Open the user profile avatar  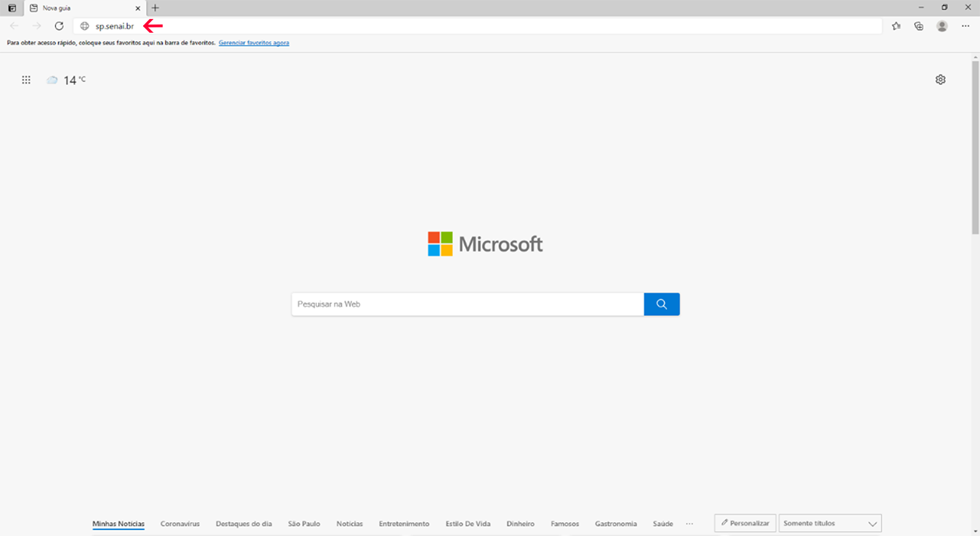click(x=942, y=26)
